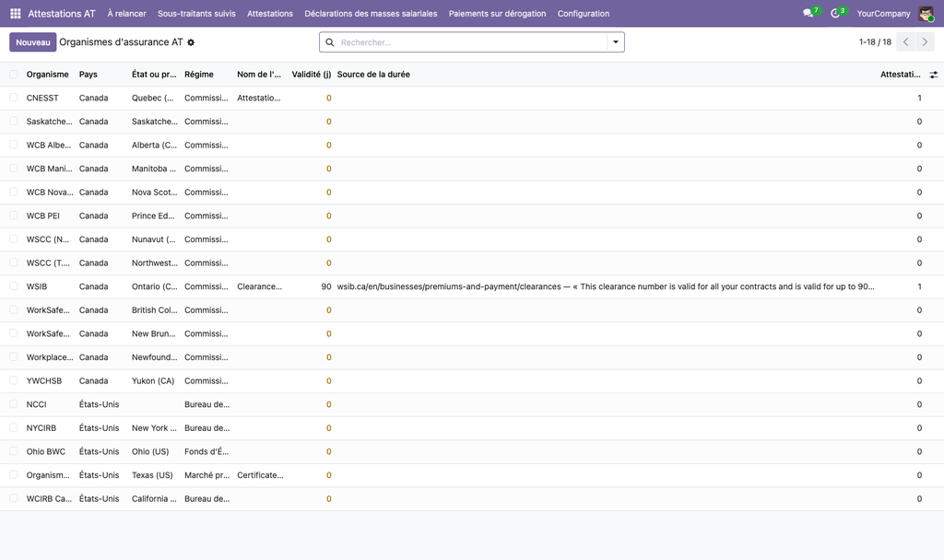This screenshot has height=560, width=944.
Task: Click the Ohio (US) state cell
Action: 150,451
